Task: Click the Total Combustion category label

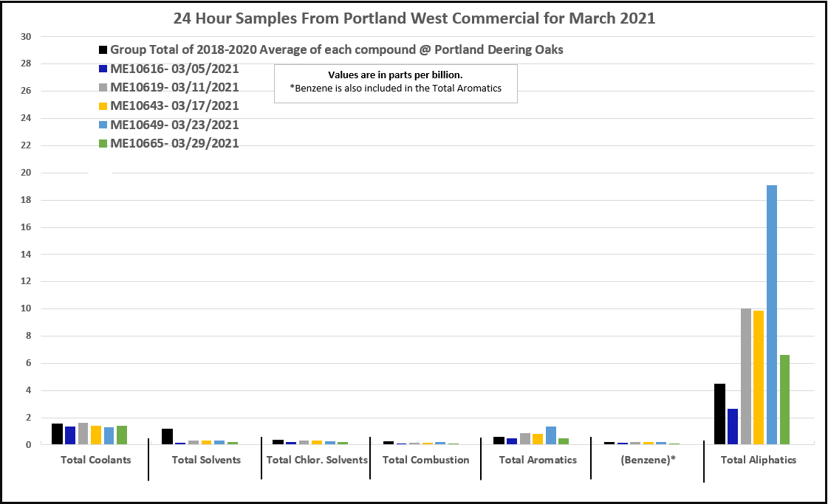Action: pyautogui.click(x=425, y=460)
